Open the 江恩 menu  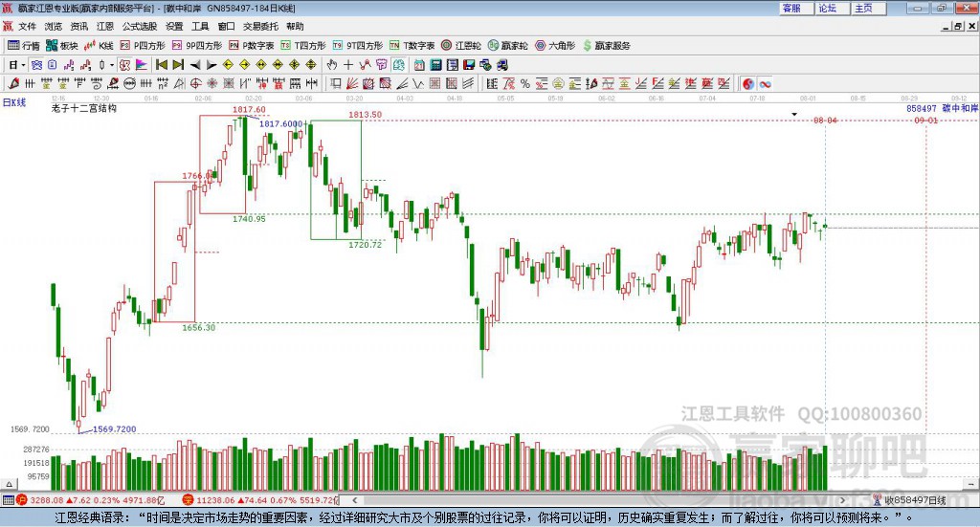point(105,26)
